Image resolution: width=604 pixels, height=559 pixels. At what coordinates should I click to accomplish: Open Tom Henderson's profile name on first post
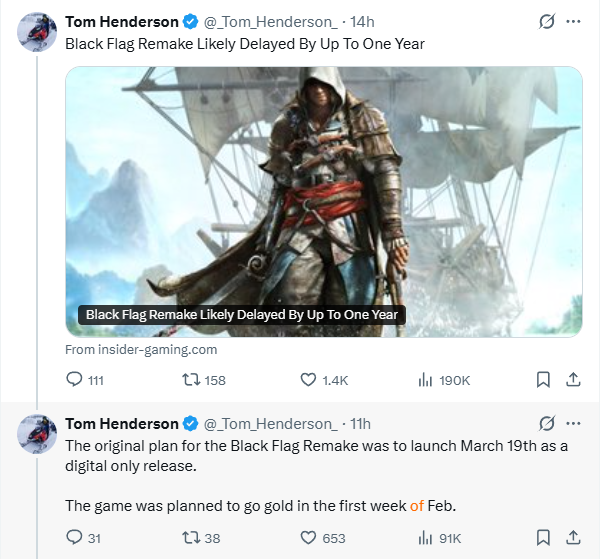[122, 22]
